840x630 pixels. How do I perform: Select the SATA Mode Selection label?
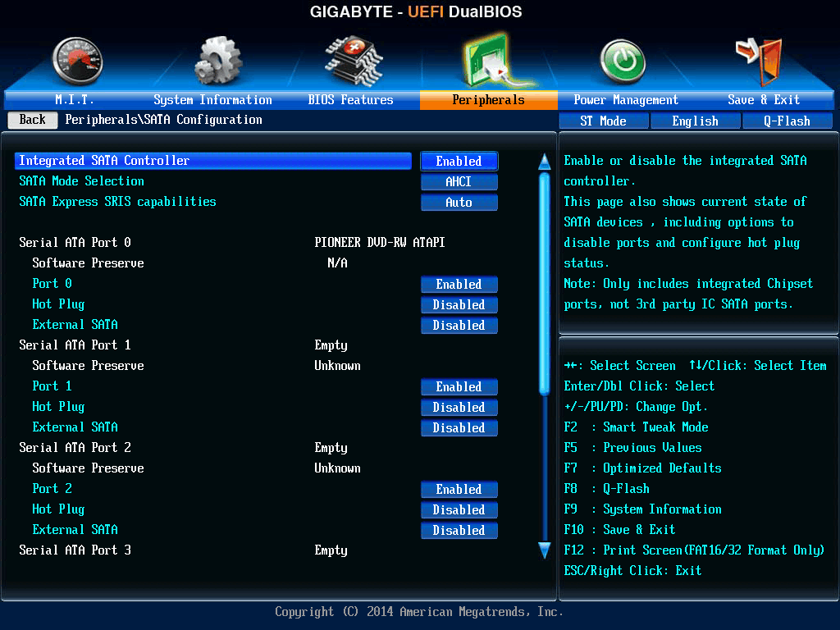pyautogui.click(x=81, y=181)
